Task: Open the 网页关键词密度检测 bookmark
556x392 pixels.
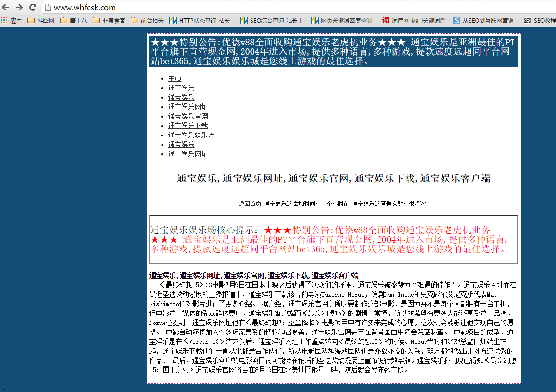Action: (343, 20)
